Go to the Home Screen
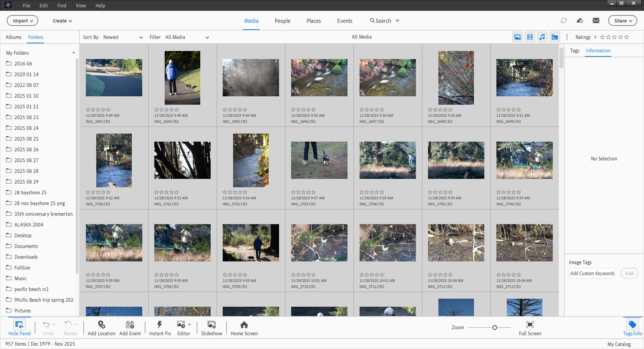Screen dimensions: 644x349 (x=244, y=328)
